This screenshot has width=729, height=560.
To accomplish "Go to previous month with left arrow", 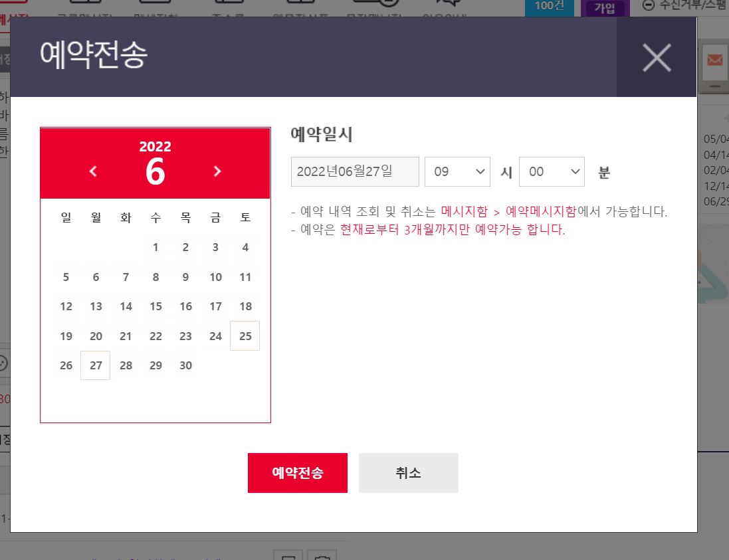I will click(93, 171).
